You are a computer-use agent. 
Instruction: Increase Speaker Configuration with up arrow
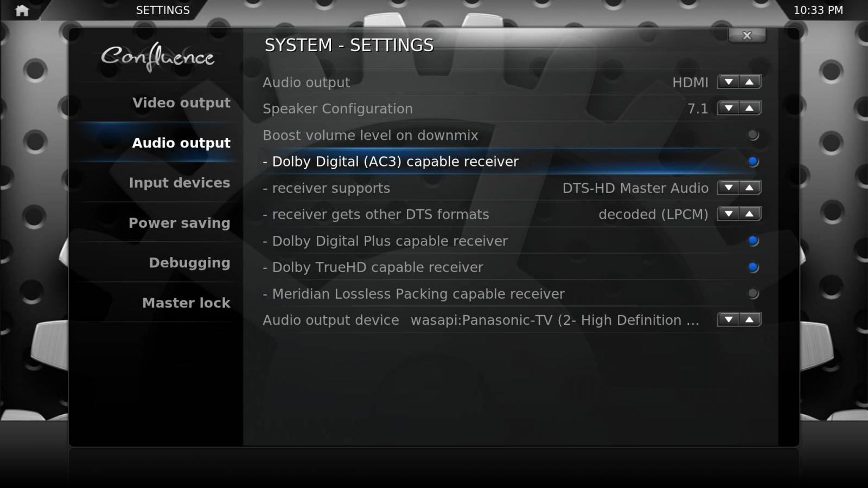point(750,108)
